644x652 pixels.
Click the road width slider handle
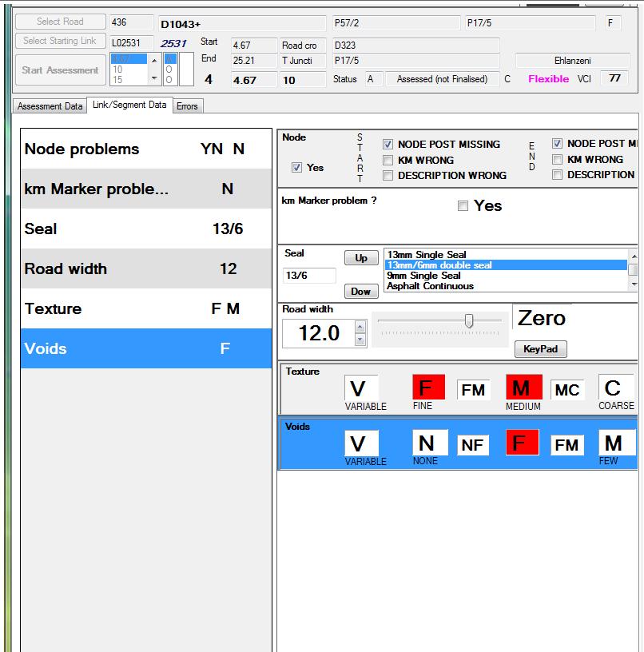pos(469,320)
